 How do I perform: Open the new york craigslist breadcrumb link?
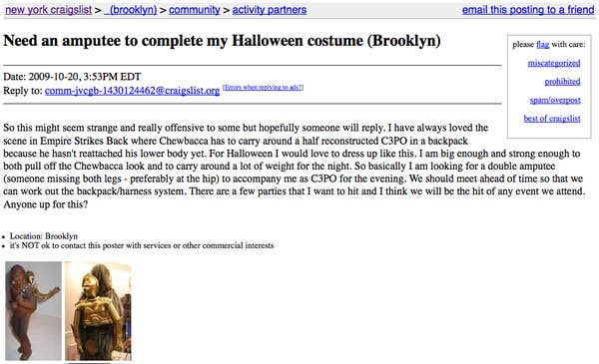click(49, 10)
